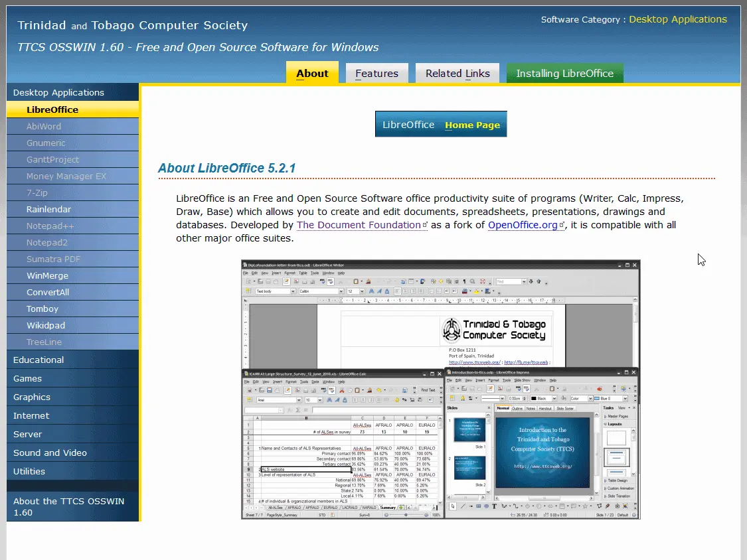
Task: Switch to the Features tab
Action: (x=376, y=73)
